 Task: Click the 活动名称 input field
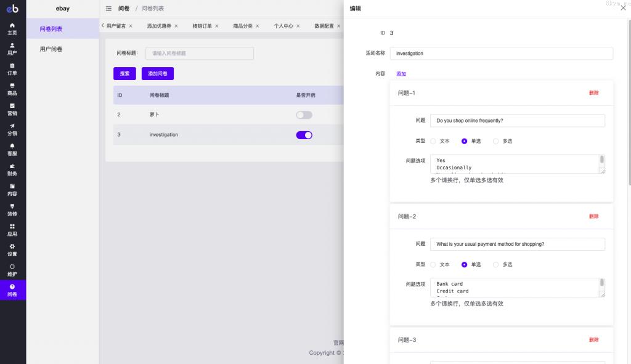pyautogui.click(x=501, y=54)
